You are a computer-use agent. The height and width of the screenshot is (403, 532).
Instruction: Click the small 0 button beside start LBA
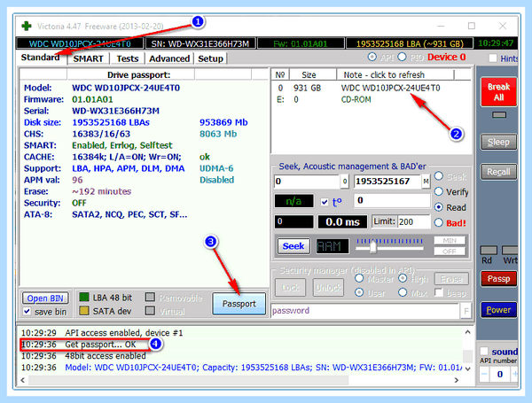tap(344, 182)
